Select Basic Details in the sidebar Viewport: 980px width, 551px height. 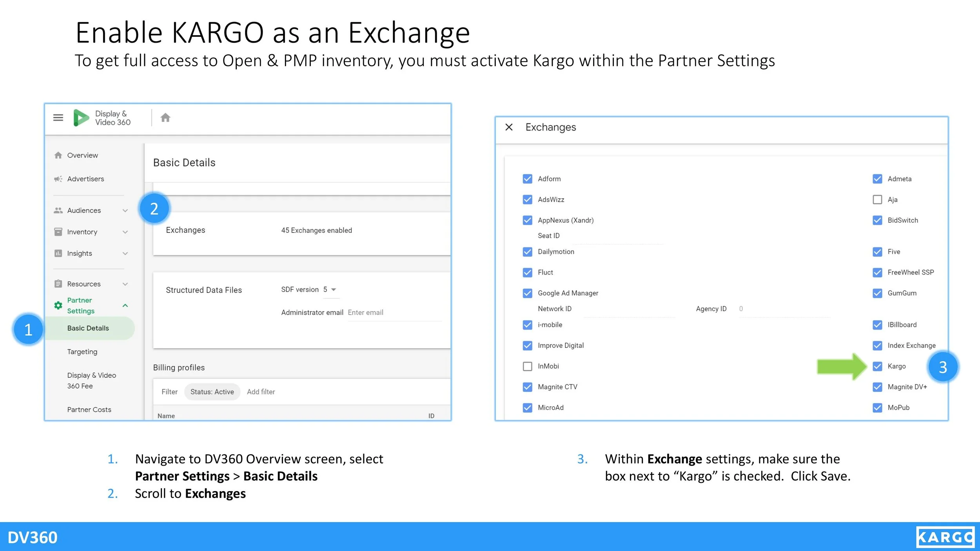88,328
